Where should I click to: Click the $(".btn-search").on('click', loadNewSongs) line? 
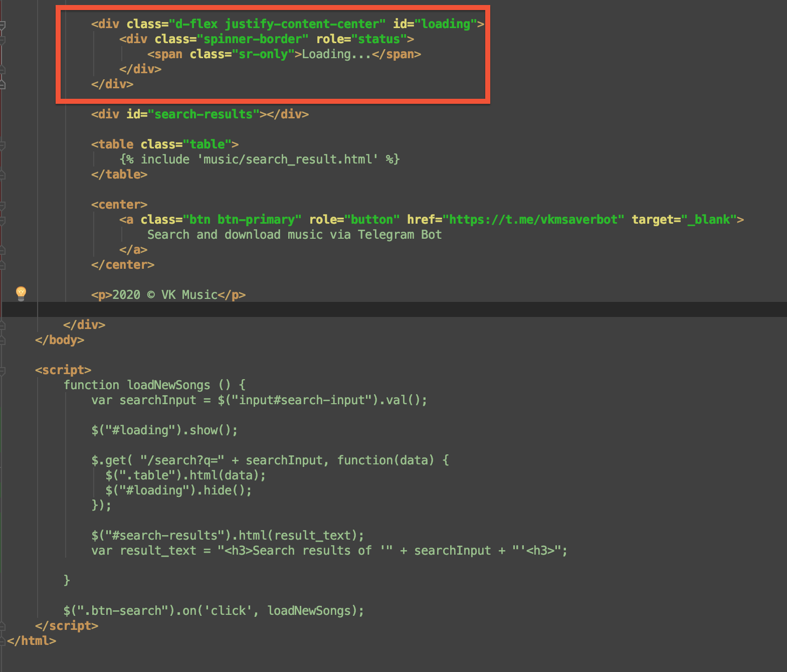[214, 611]
